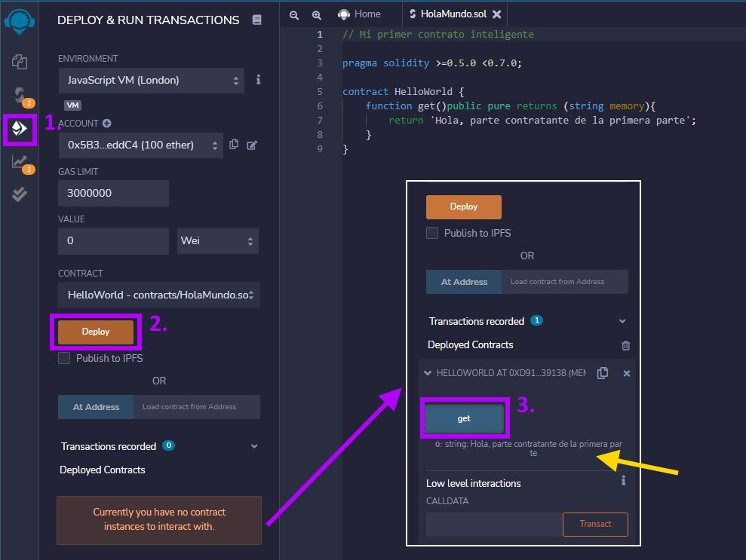The image size is (746, 560).
Task: Click the zoom-in magnifier above the editor
Action: pyautogui.click(x=316, y=14)
